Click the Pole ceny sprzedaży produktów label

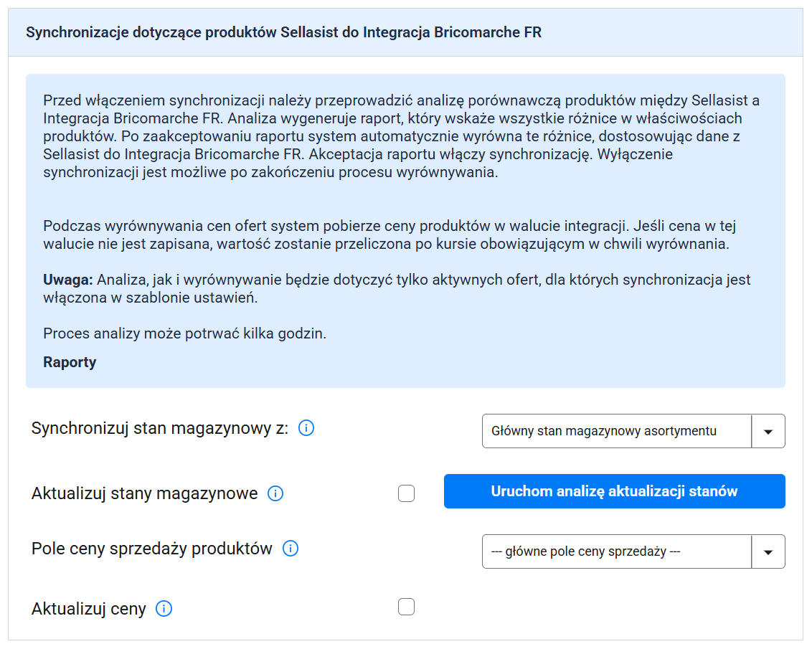coord(152,549)
